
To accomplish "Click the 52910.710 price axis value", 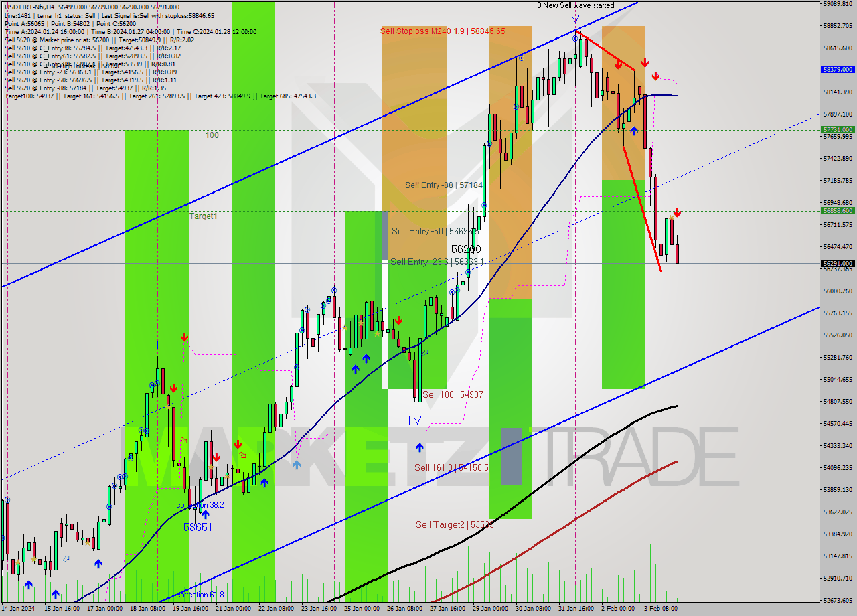I will pyautogui.click(x=838, y=578).
